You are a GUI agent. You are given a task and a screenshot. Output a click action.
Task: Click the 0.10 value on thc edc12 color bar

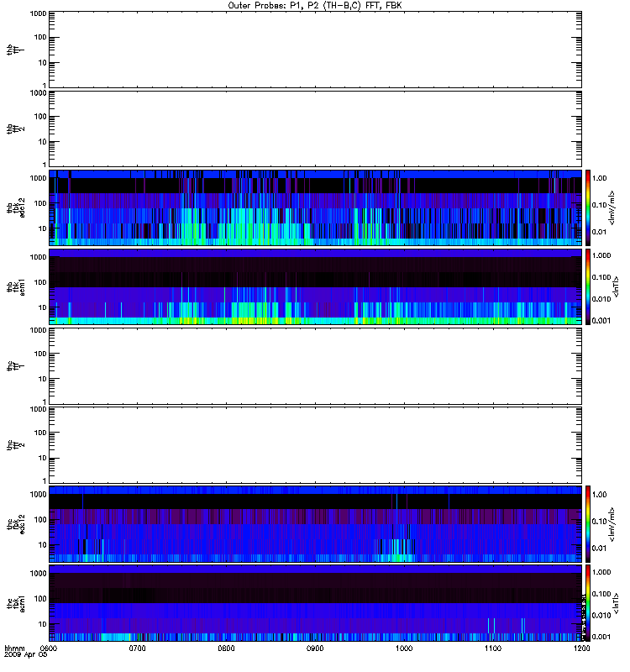[599, 521]
